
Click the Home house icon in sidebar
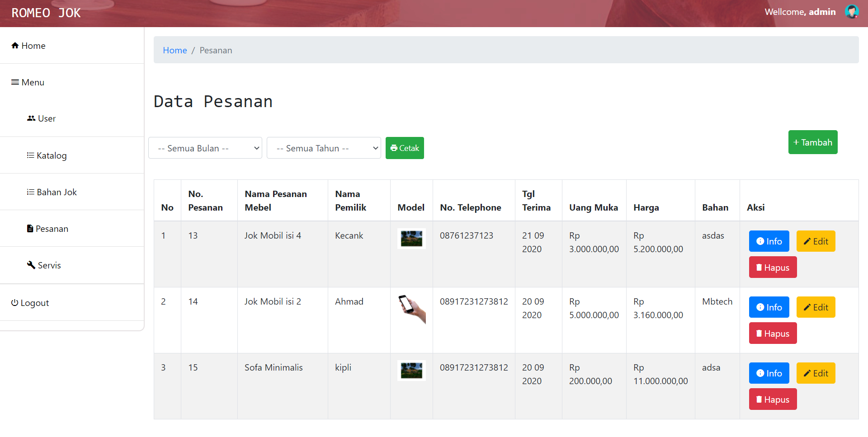(15, 46)
